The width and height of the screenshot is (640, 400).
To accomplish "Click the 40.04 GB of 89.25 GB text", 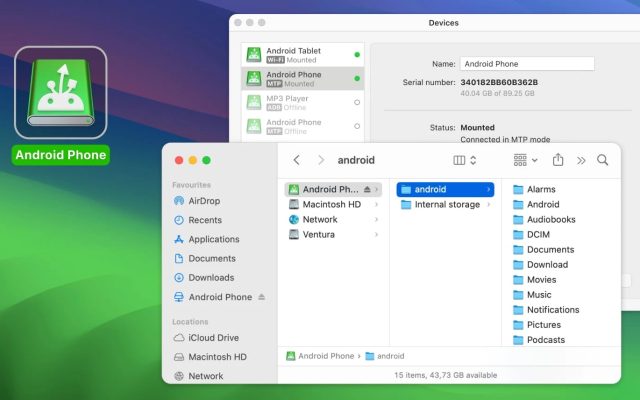I will [497, 93].
